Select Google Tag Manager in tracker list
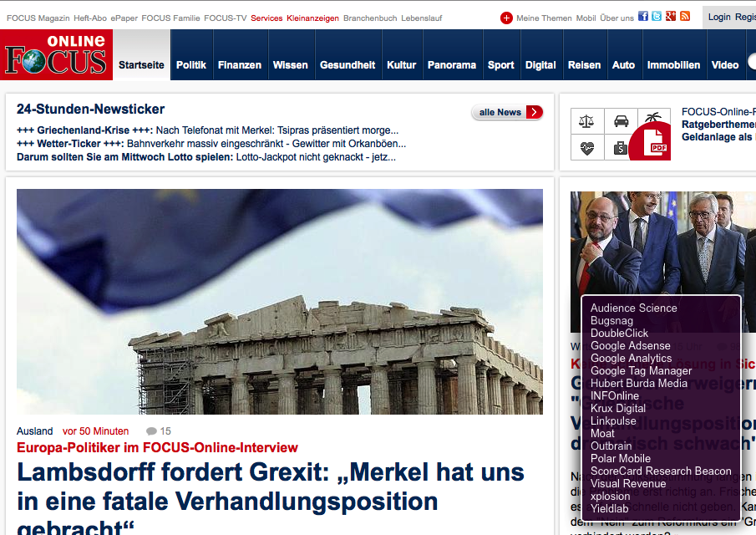756x535 pixels. point(642,371)
